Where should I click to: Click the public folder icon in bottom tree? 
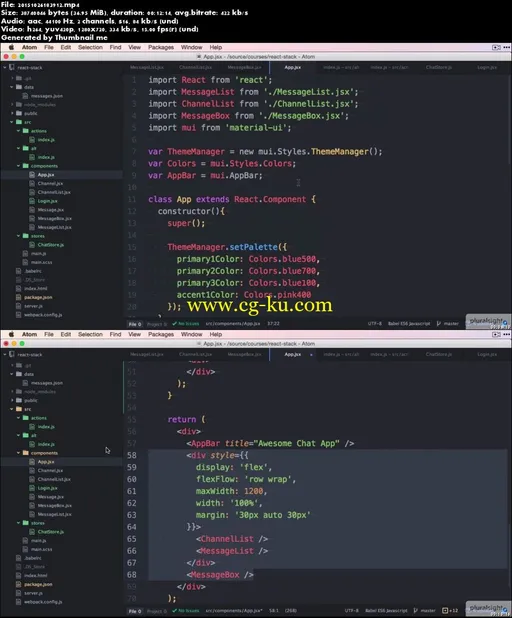coord(19,400)
